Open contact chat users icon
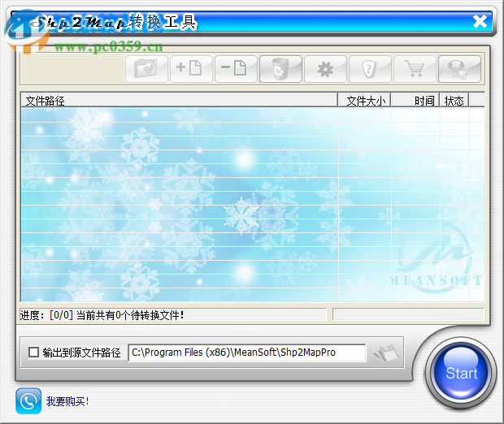Image resolution: width=504 pixels, height=424 pixels. (459, 69)
